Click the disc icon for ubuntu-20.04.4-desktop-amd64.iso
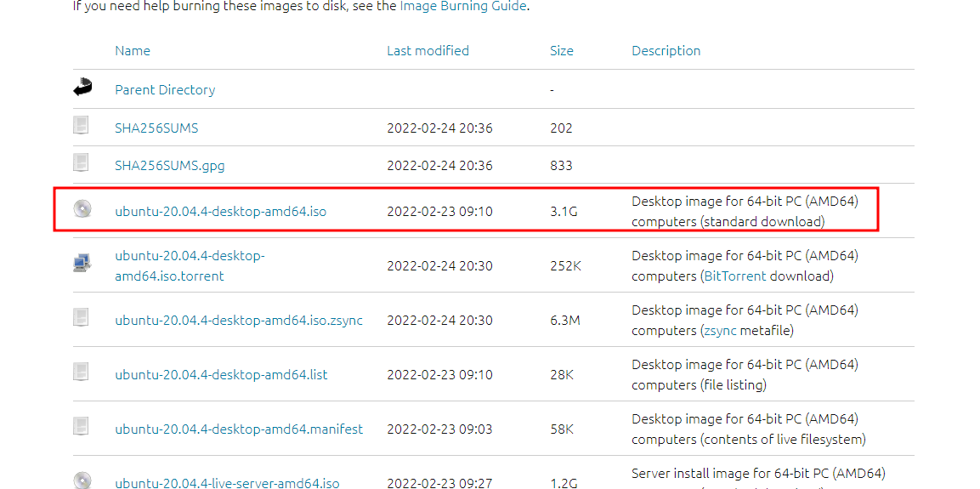The width and height of the screenshot is (980, 489). [82, 209]
